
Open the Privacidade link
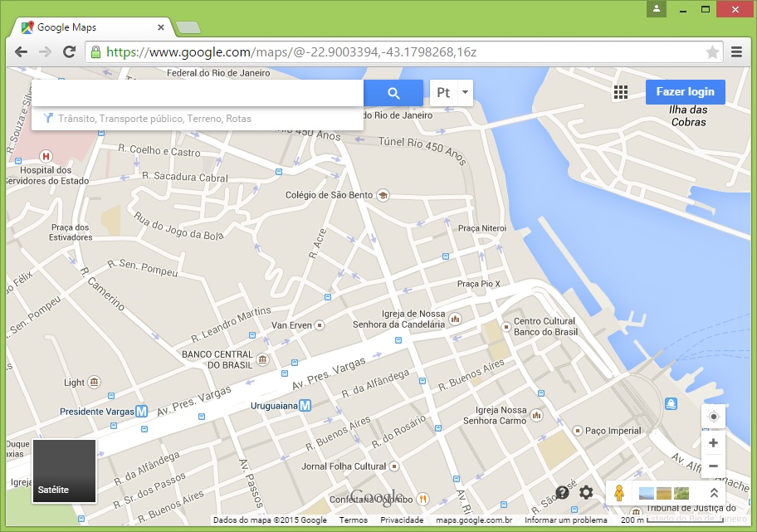click(x=402, y=520)
